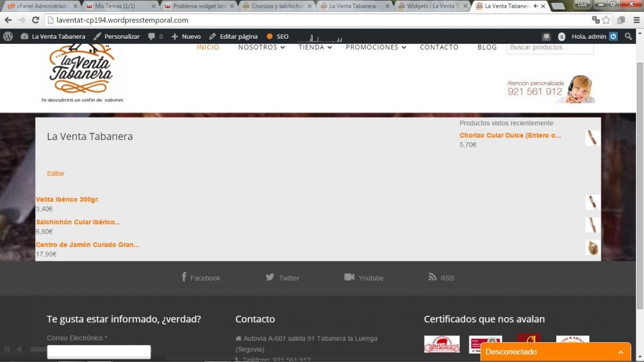Open the Twitter social link
This screenshot has width=644, height=362.
282,278
